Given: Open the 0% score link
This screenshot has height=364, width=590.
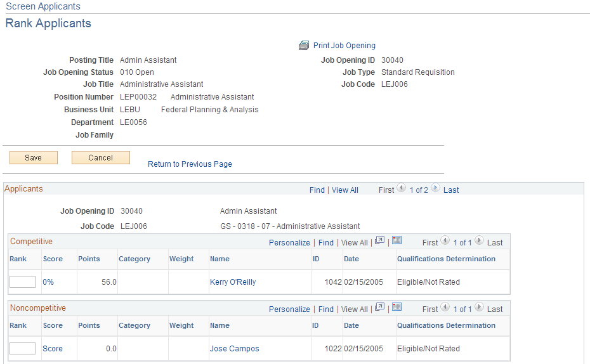Looking at the screenshot, I should 48,282.
